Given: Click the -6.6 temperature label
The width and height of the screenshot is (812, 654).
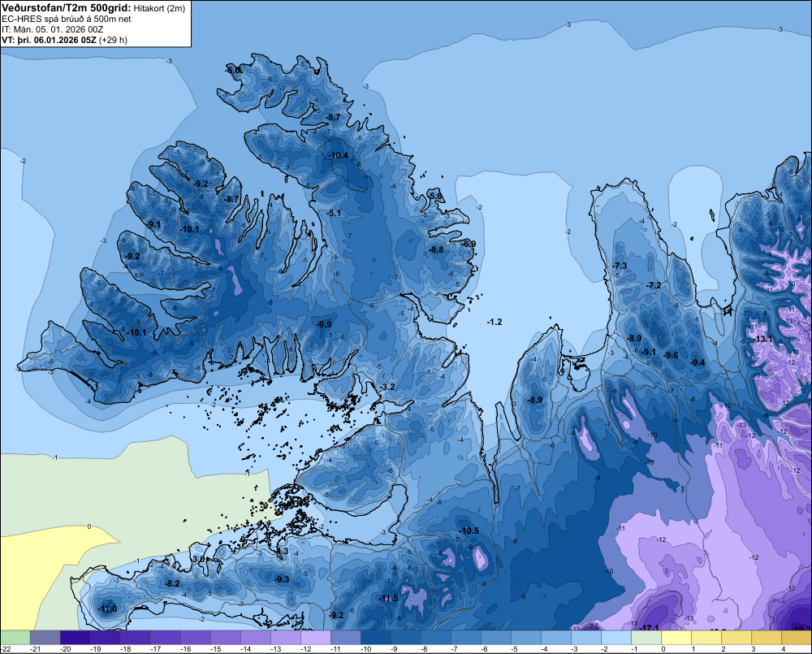Looking at the screenshot, I should 233,70.
